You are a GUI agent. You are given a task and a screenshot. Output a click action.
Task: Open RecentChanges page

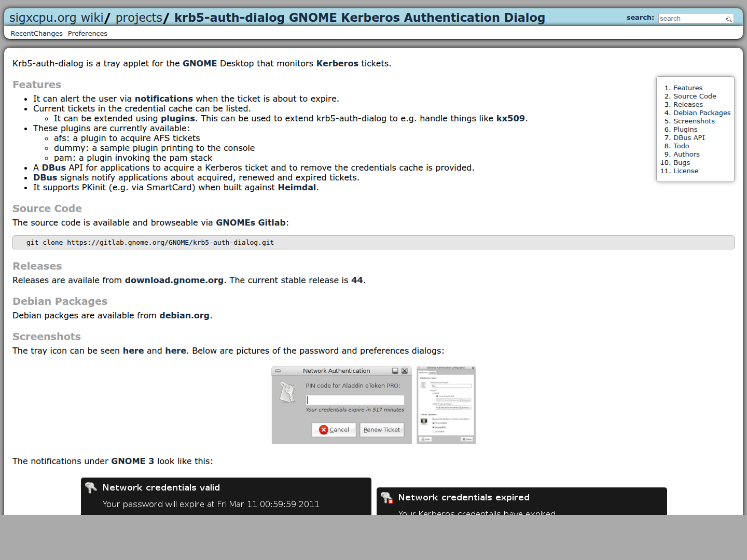36,34
